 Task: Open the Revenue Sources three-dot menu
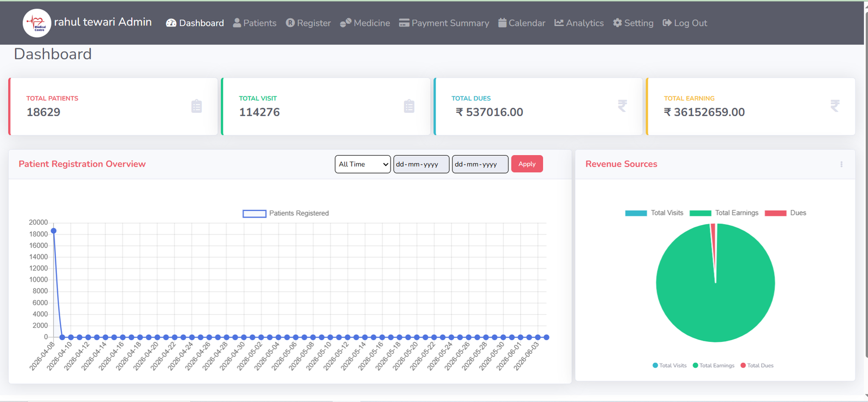click(x=841, y=164)
